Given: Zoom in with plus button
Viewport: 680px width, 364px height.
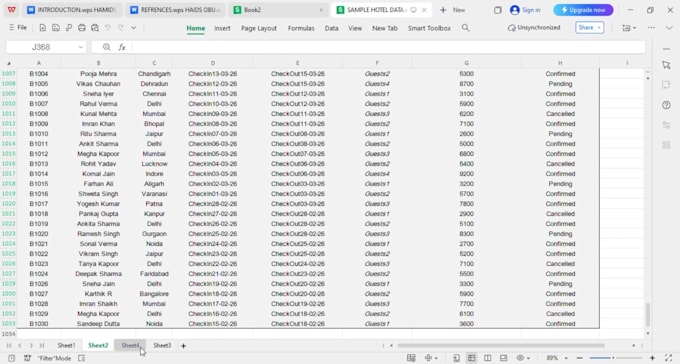Looking at the screenshot, I should click(652, 358).
